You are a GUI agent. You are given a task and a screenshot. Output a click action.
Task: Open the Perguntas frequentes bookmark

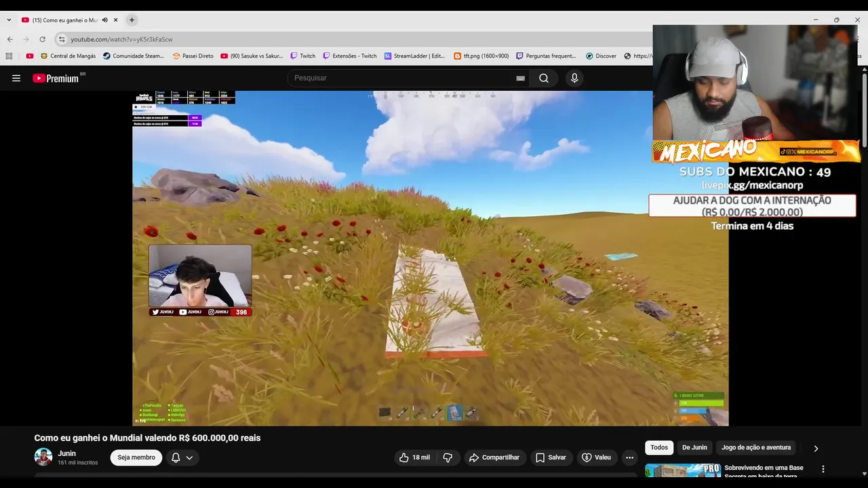pos(546,56)
